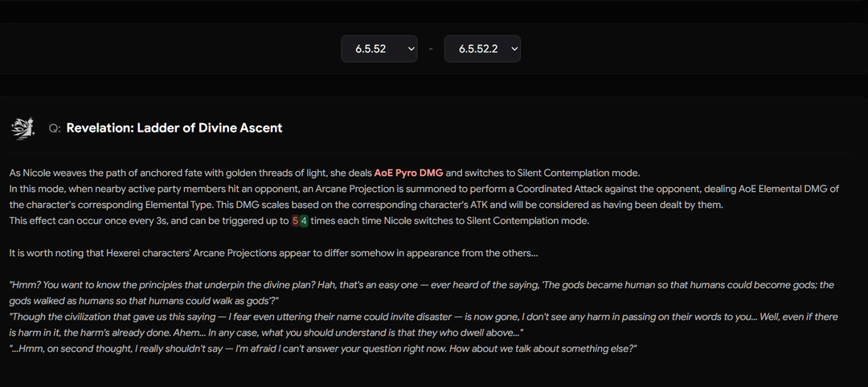Click the "Q:" skill type label
This screenshot has width=868, height=387.
(55, 128)
